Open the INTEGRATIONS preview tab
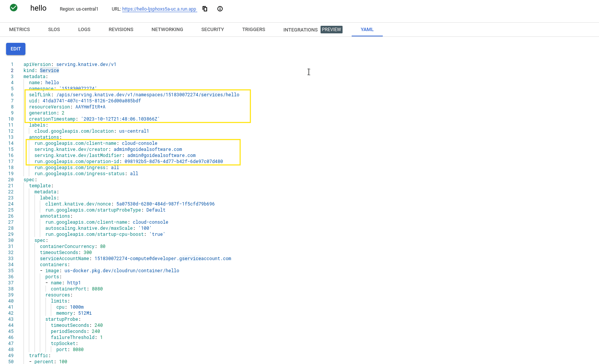This screenshot has height=364, width=599. click(x=313, y=30)
